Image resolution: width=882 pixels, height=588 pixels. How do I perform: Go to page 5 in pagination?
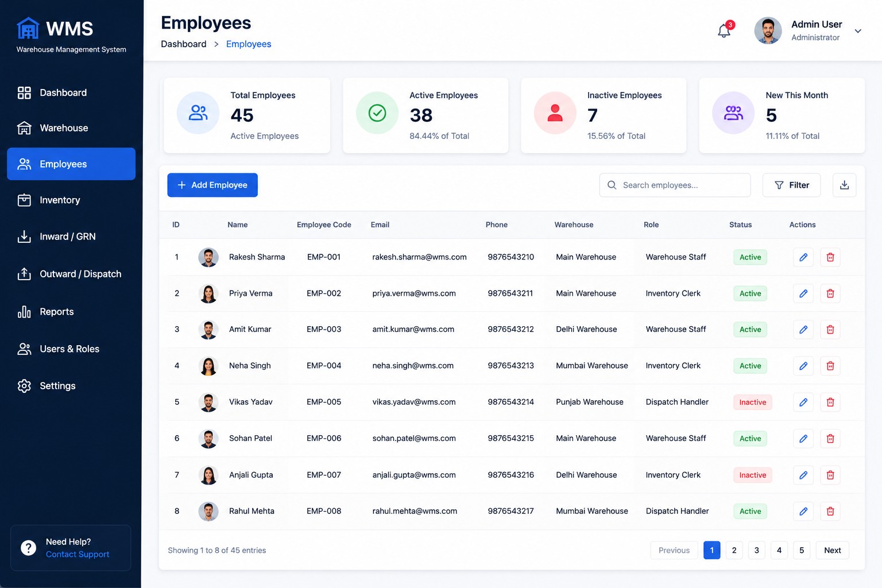click(x=802, y=550)
